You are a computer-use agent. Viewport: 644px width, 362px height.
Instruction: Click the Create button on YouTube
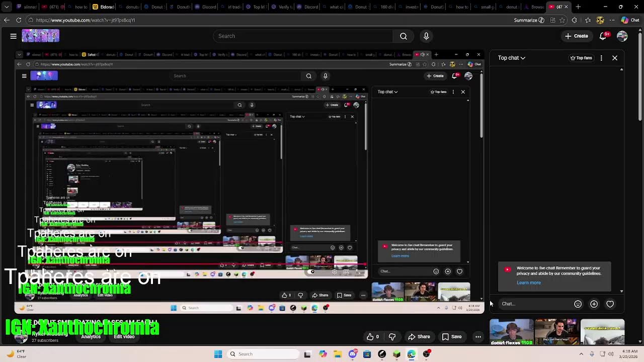[x=577, y=36]
